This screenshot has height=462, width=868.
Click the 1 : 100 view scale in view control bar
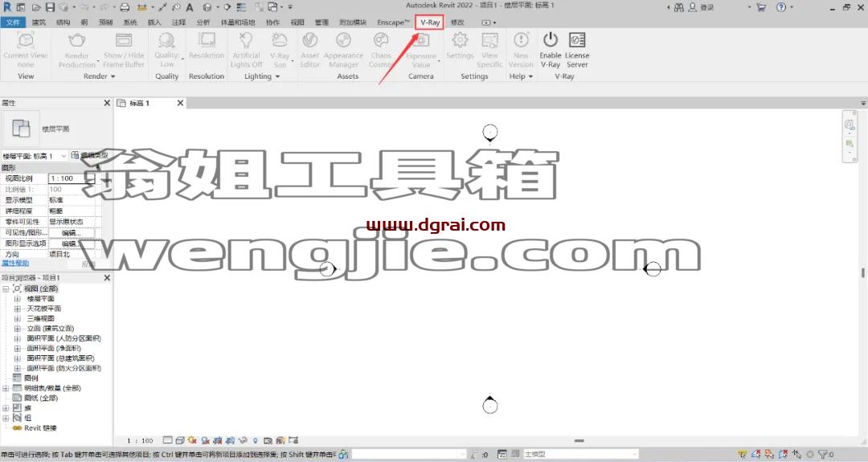[140, 441]
